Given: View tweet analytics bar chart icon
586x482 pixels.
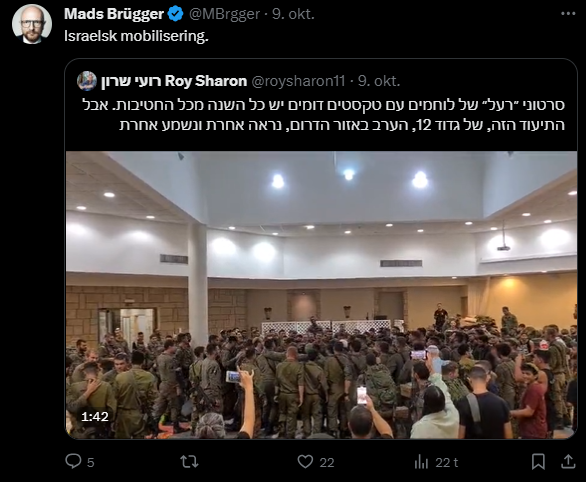Looking at the screenshot, I should [x=421, y=462].
